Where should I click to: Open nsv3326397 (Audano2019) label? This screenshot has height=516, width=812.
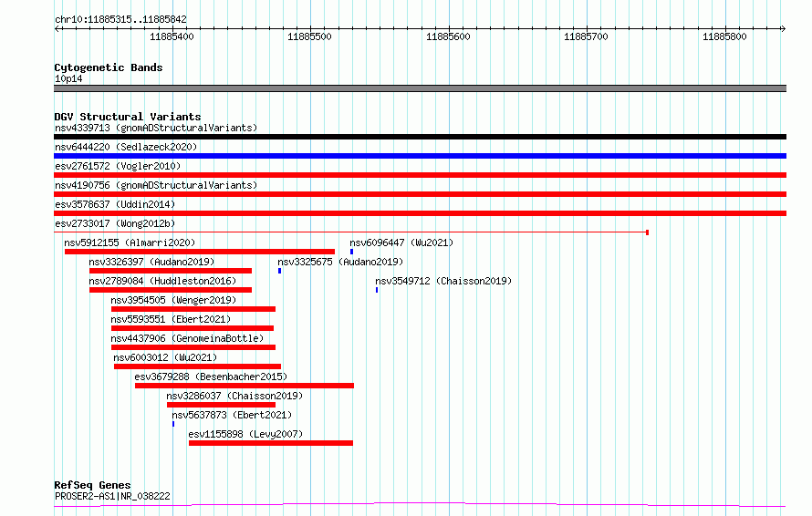click(x=151, y=262)
